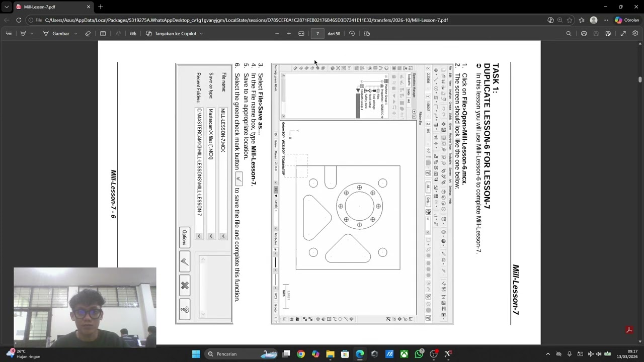Screen dimensions: 644x362
Task: Click the Save As pencil-disk icon
Action: [x=608, y=34]
